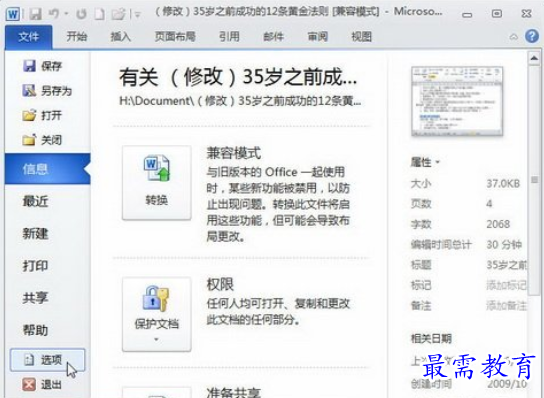Image resolution: width=544 pixels, height=398 pixels.
Task: Expand the 属性 properties dropdown
Action: tap(425, 162)
